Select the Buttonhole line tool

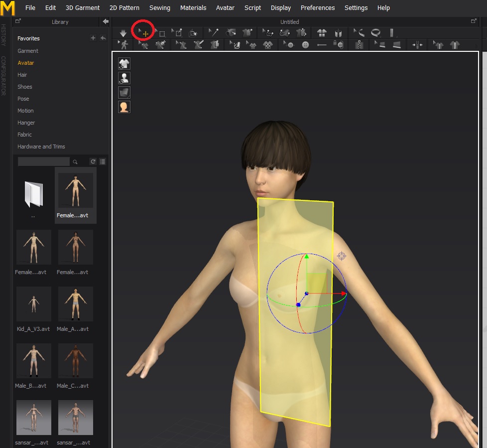pyautogui.click(x=322, y=45)
